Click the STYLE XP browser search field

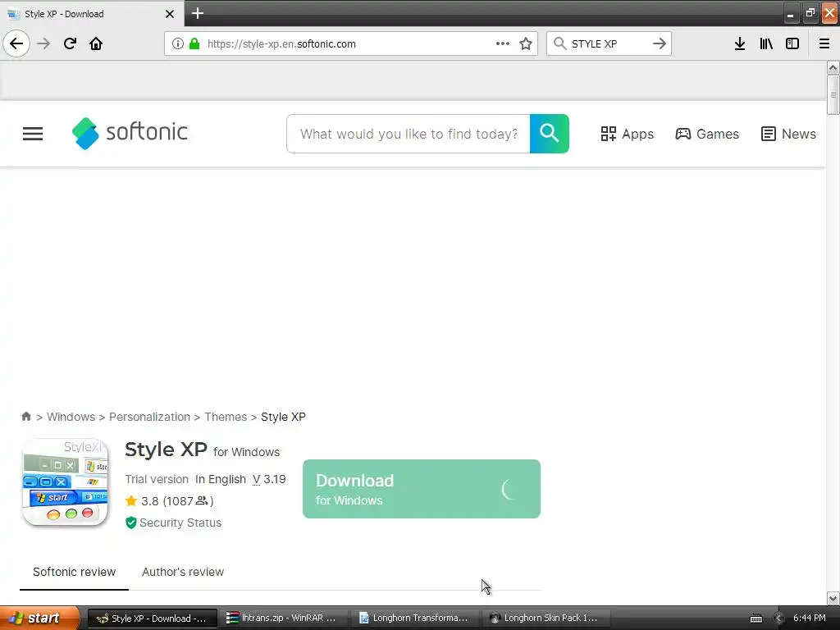tap(609, 43)
